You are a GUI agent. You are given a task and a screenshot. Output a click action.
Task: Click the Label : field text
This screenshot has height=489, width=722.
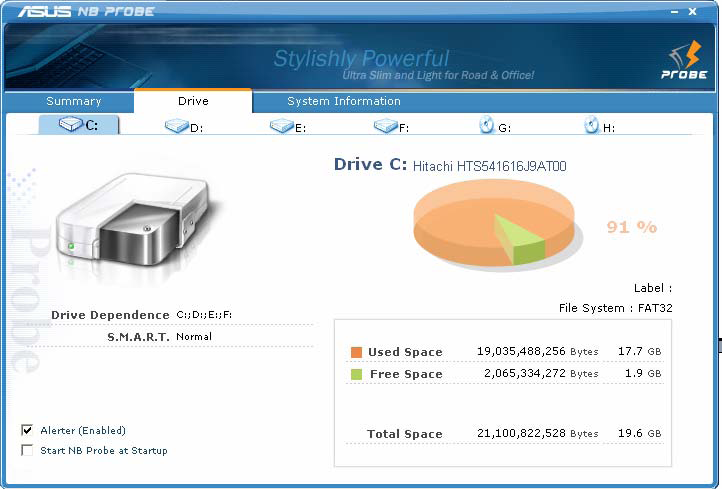[653, 288]
